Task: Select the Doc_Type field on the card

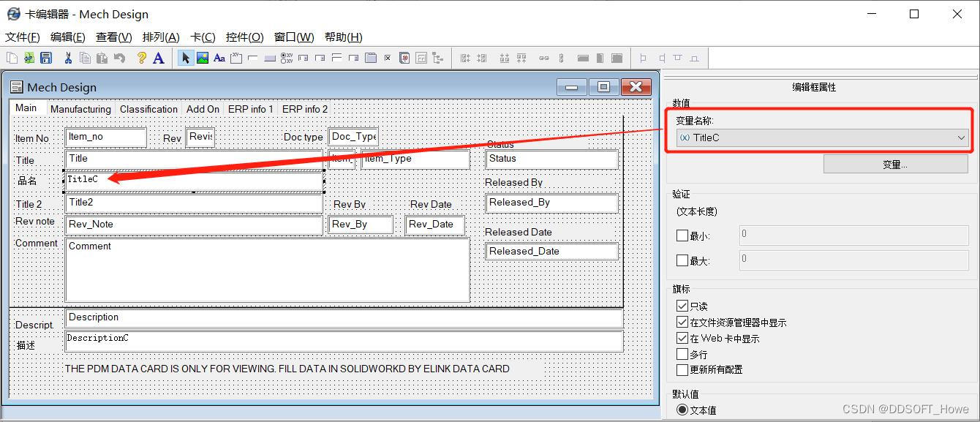Action: tap(353, 137)
